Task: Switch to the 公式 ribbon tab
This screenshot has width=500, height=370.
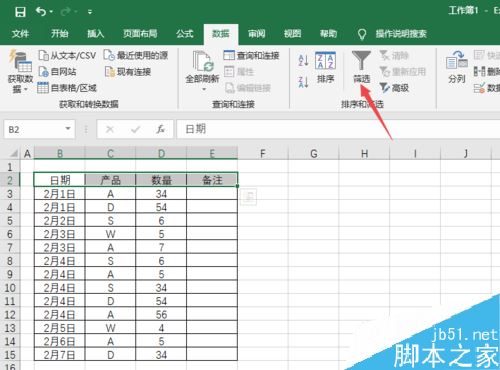Action: [185, 34]
